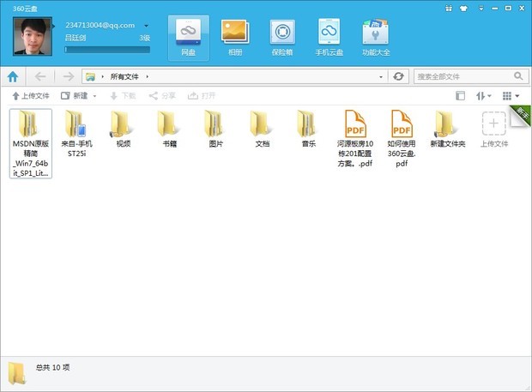Refresh the file list
The width and height of the screenshot is (532, 392).
[x=398, y=76]
